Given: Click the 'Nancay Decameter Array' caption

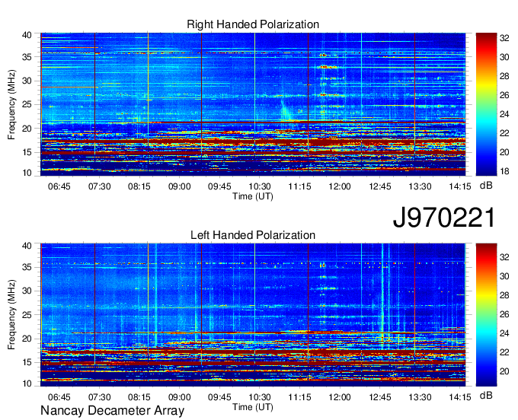Looking at the screenshot, I should (x=112, y=410).
